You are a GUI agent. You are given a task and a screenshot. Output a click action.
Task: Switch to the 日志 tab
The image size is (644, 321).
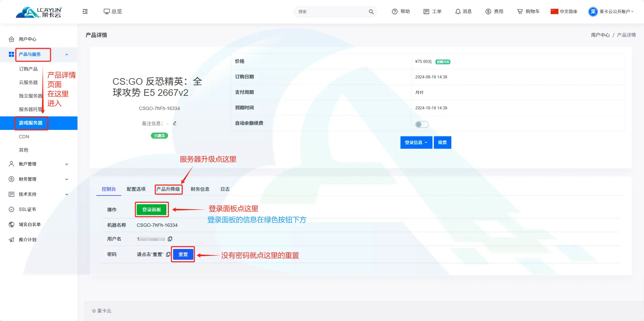[225, 189]
